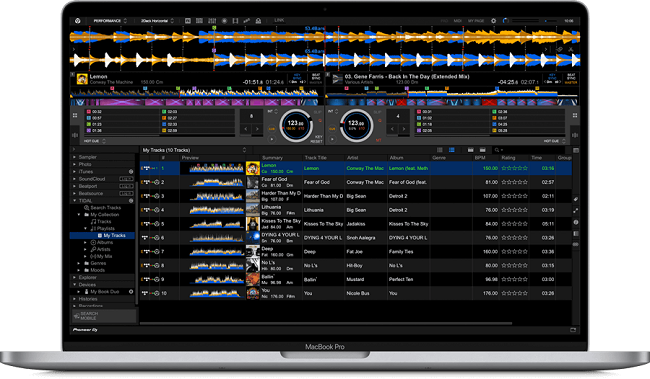Image resolution: width=650 pixels, height=379 pixels.
Task: Click the right deck beat jump forward arrow
Action: pos(403,129)
